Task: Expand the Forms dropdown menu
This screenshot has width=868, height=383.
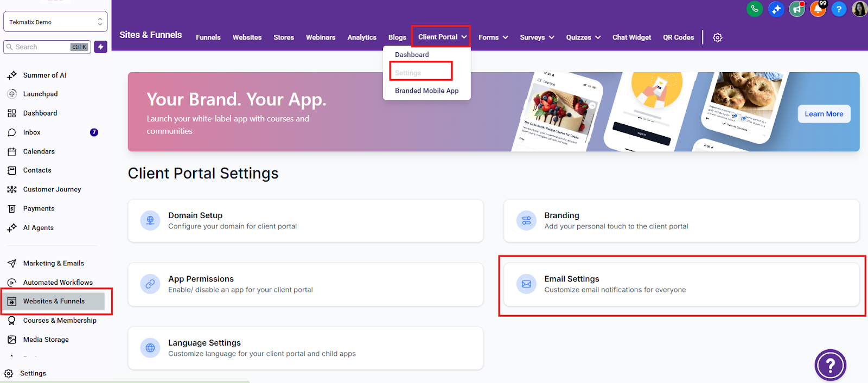Action: click(493, 37)
